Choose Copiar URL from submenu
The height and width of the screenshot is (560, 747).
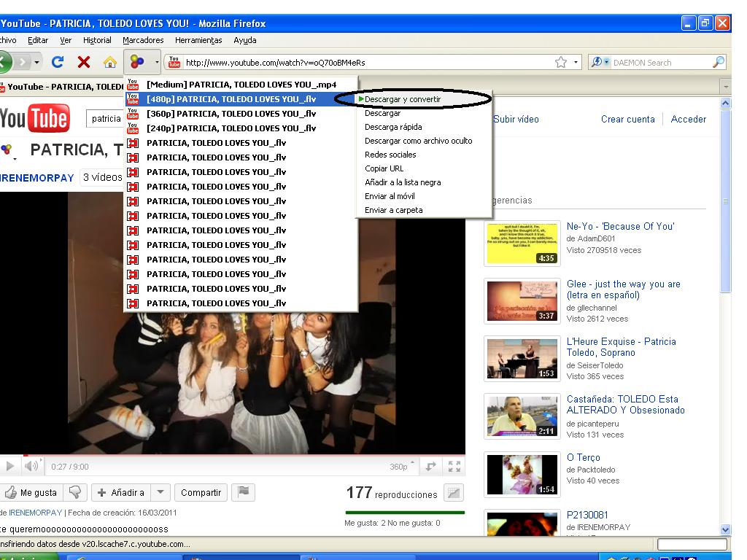coord(384,168)
